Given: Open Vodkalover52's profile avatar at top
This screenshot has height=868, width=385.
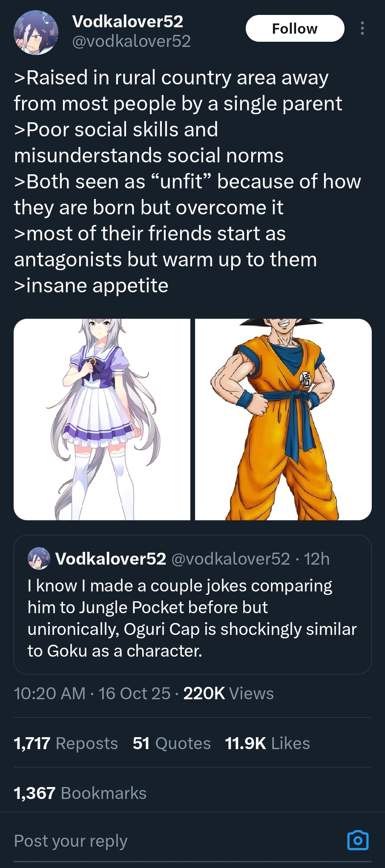Looking at the screenshot, I should click(36, 33).
